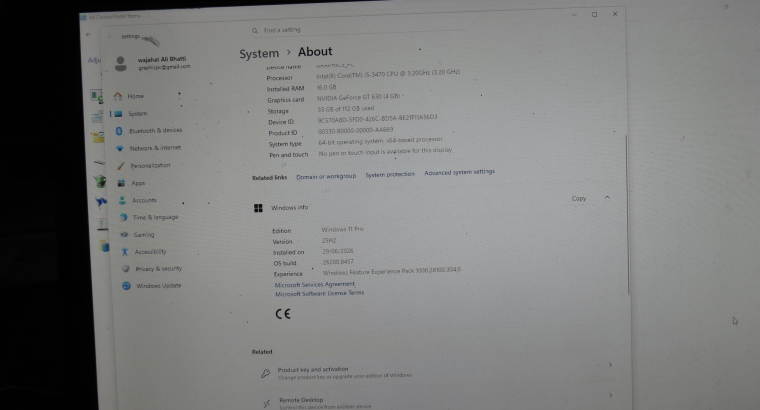Open Time & language globe icon
This screenshot has width=760, height=410.
[x=123, y=218]
